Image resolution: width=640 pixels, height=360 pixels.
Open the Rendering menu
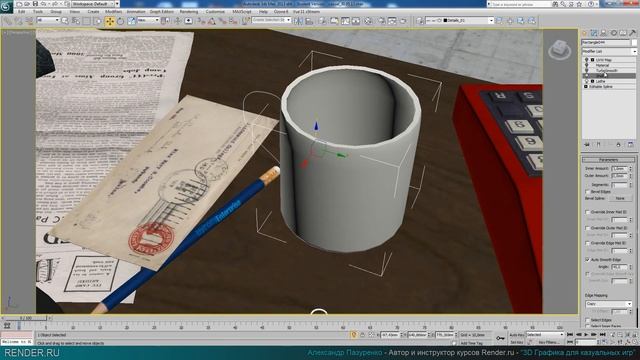189,12
